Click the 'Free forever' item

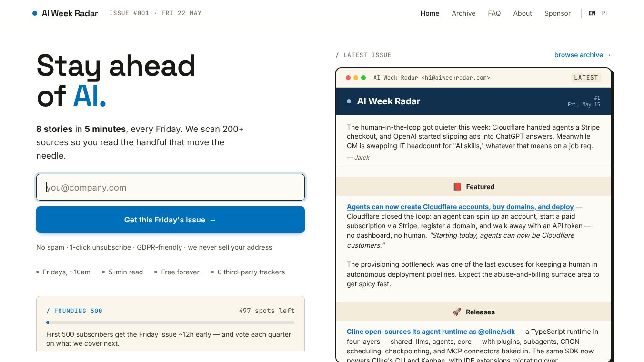pos(177,272)
